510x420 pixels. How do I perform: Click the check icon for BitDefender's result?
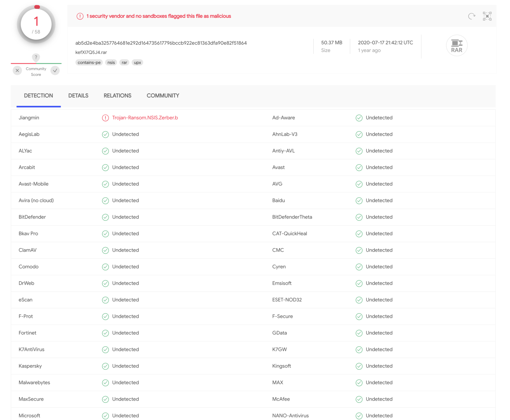105,217
